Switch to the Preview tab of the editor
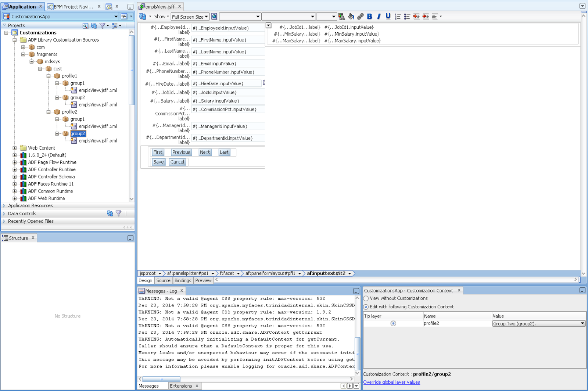Screen dimensions: 588x391 pos(203,280)
